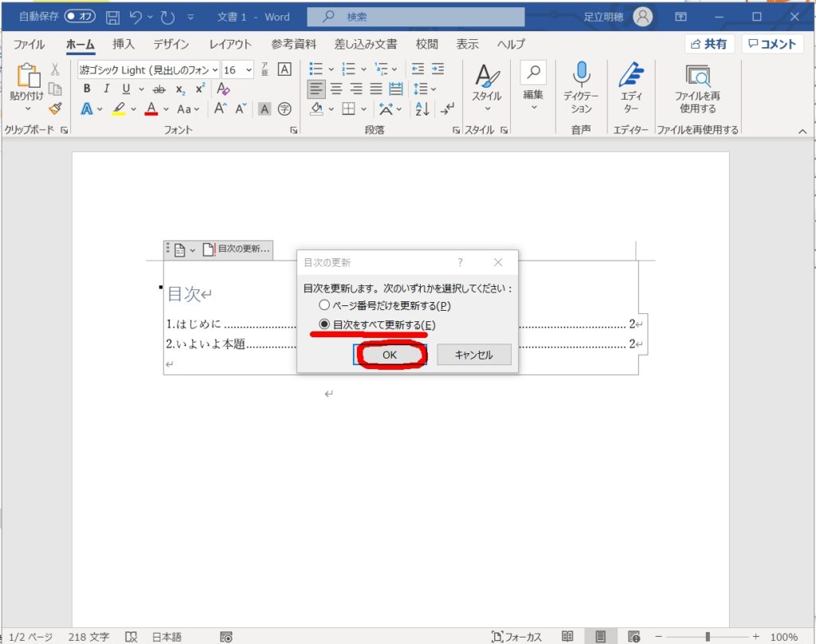Toggle the 自動保存 switch

[80, 17]
